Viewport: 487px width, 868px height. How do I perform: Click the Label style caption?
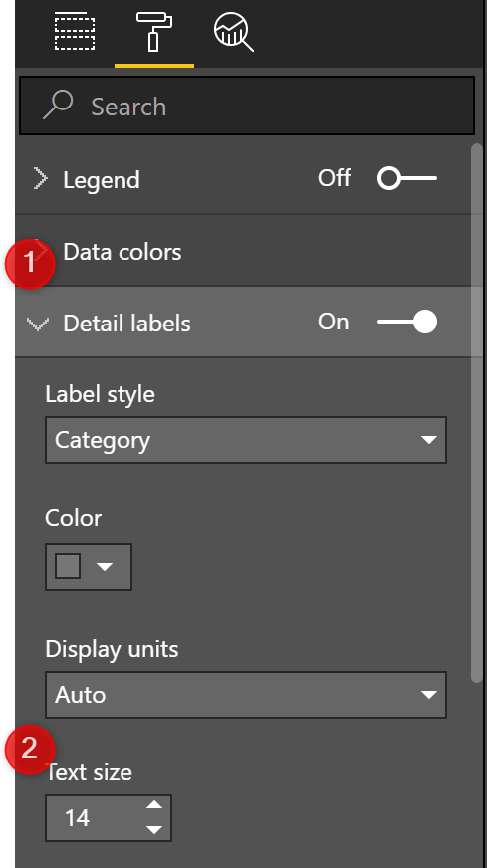101,395
